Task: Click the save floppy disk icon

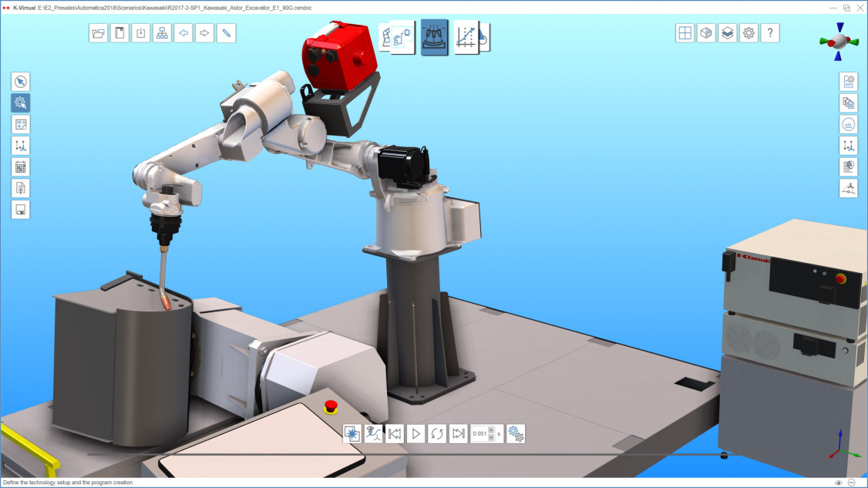Action: pyautogui.click(x=21, y=209)
